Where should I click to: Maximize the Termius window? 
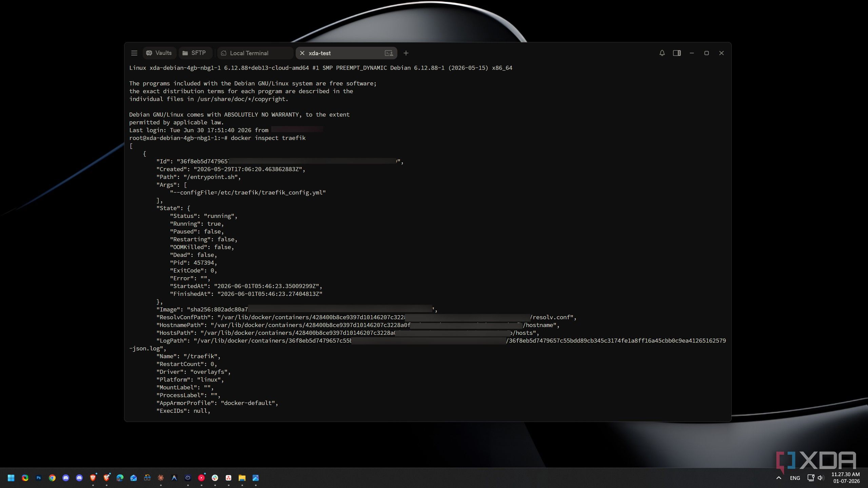[707, 53]
